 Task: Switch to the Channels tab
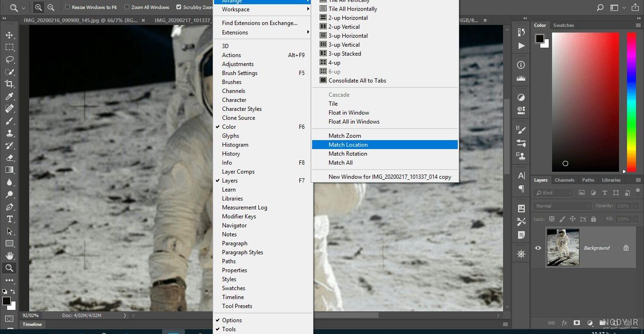coord(564,180)
